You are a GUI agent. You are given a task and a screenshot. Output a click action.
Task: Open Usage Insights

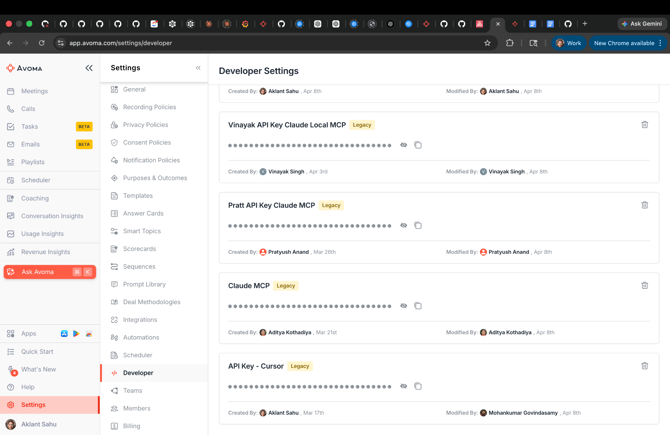pos(50,234)
